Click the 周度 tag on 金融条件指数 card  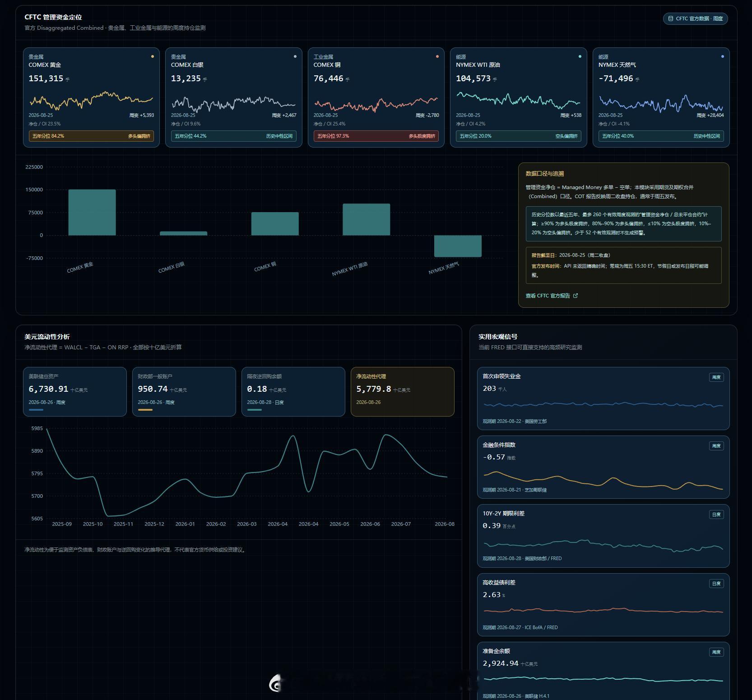pos(716,445)
